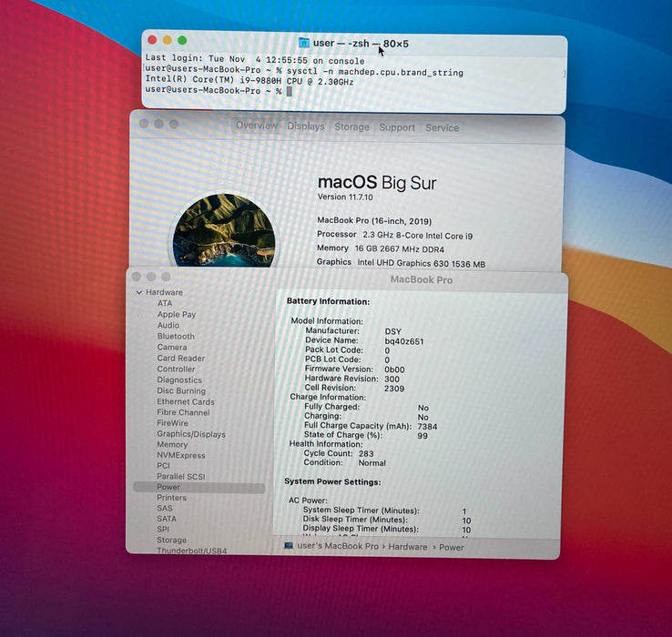Click the Terminal window title "user — -zsh — 80×5"
The image size is (672, 637).
coord(361,44)
